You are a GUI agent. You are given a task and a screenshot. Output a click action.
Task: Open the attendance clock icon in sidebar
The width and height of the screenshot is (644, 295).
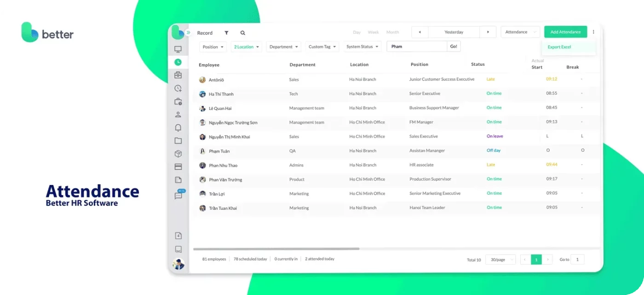178,62
